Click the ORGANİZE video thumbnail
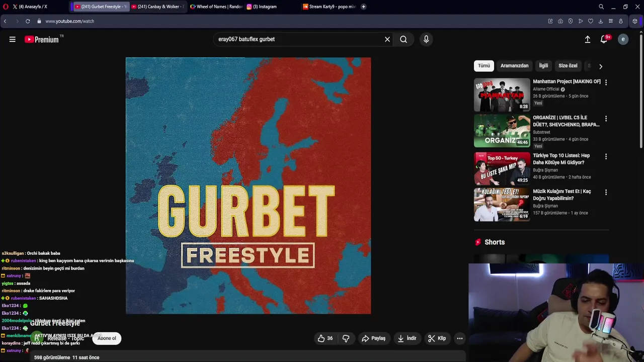 click(502, 131)
